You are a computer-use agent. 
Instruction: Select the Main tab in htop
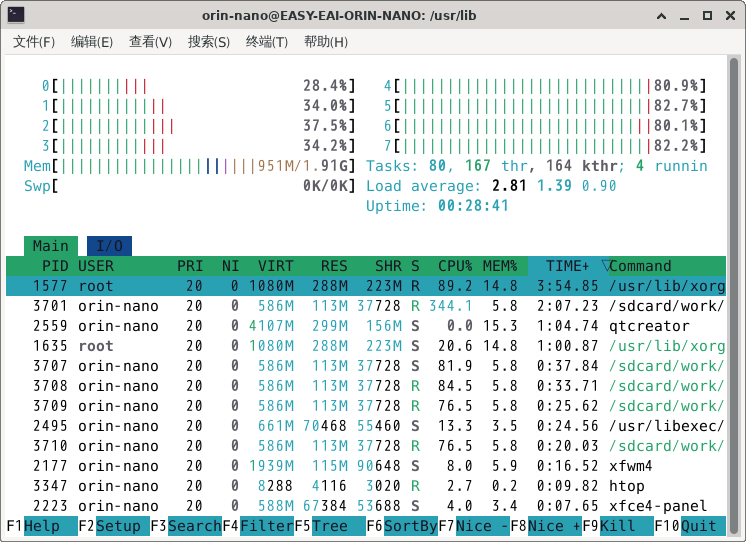51,246
